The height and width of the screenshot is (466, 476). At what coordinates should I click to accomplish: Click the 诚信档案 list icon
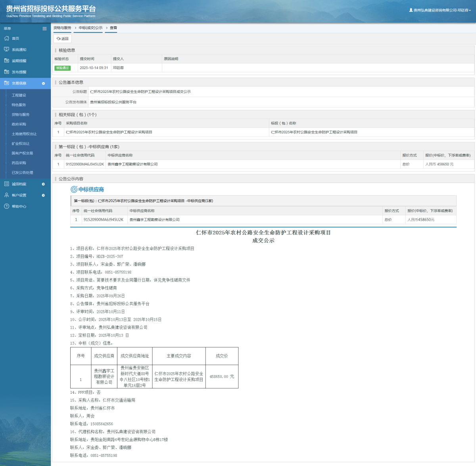6,184
